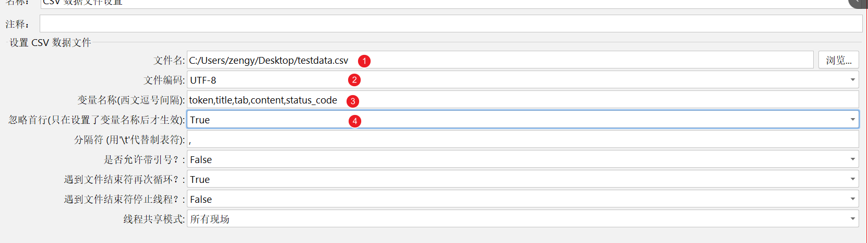
Task: Click the red number 1 marker
Action: (364, 61)
